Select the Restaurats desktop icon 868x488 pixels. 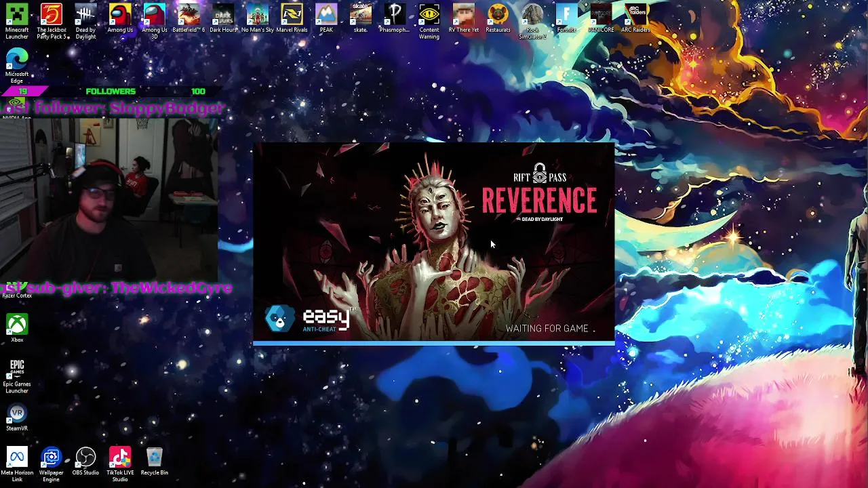pos(498,18)
